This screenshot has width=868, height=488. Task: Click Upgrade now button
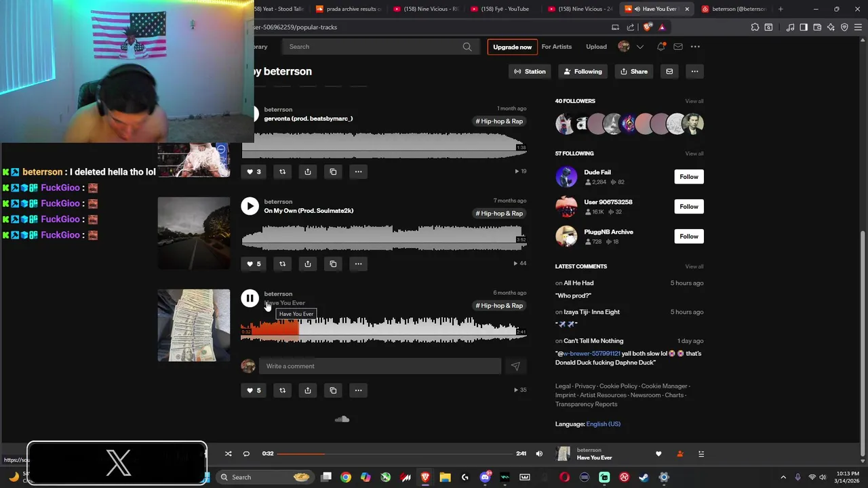(x=512, y=47)
